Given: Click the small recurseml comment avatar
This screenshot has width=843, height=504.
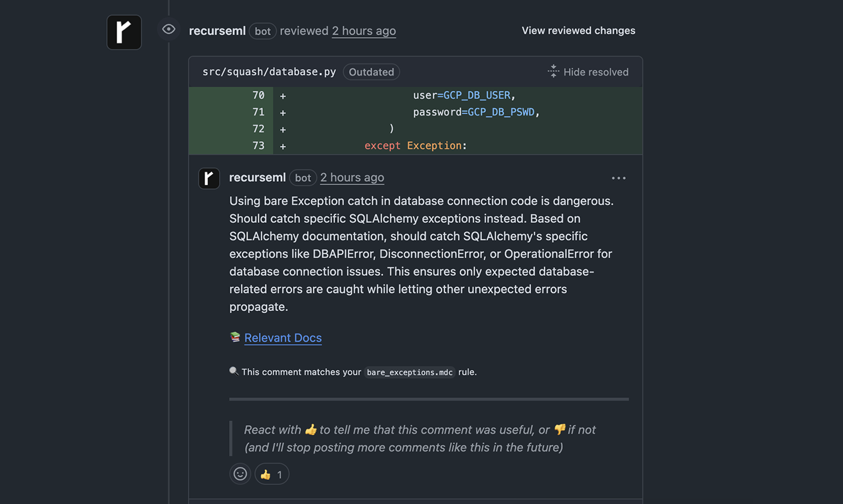Looking at the screenshot, I should pos(209,178).
